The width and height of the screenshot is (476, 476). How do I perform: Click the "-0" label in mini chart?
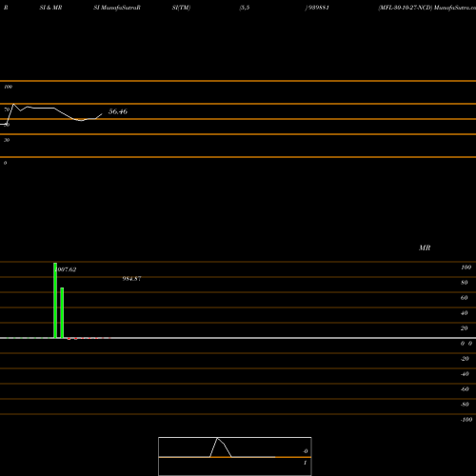pyautogui.click(x=306, y=451)
